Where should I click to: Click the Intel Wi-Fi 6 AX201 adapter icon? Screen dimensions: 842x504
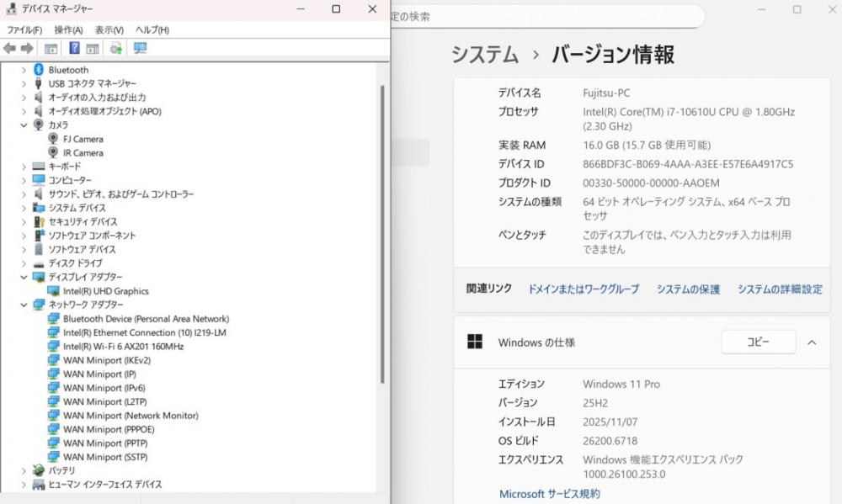tap(53, 346)
